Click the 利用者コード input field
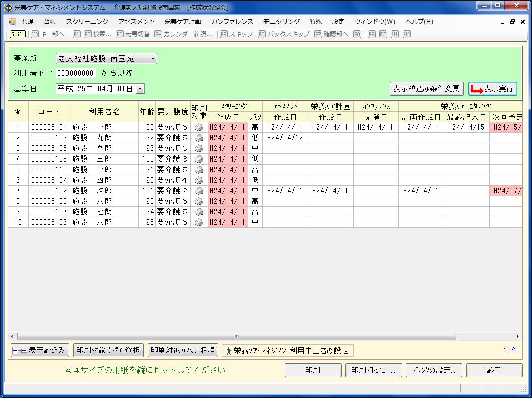Screen dimensions: 532x398 [76, 73]
